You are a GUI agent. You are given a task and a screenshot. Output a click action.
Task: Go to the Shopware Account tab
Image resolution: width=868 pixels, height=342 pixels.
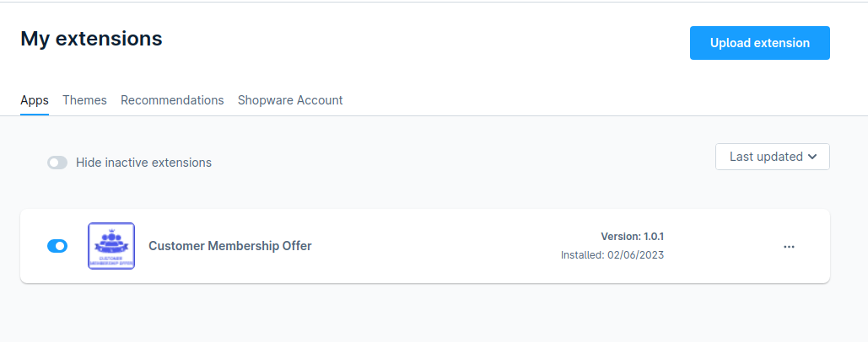click(290, 100)
